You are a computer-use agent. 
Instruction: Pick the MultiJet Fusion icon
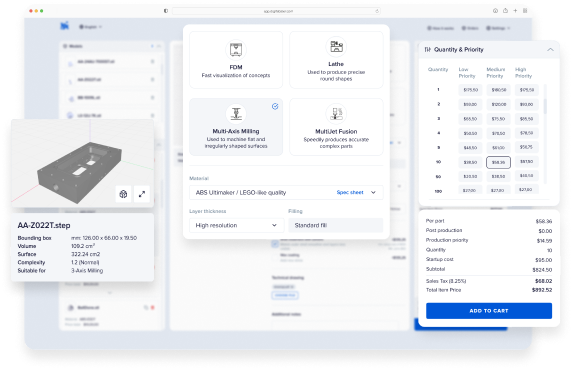point(336,114)
